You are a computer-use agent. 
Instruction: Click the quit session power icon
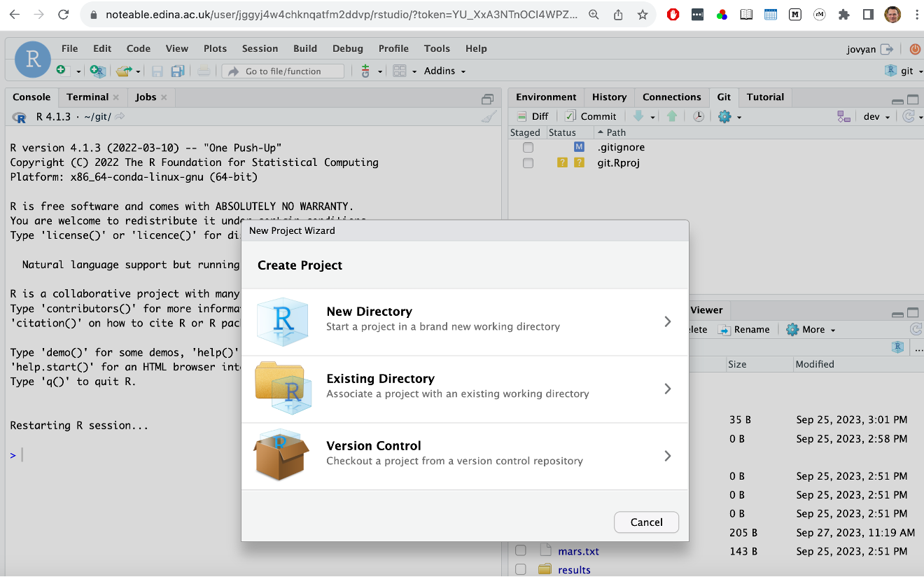tap(915, 49)
